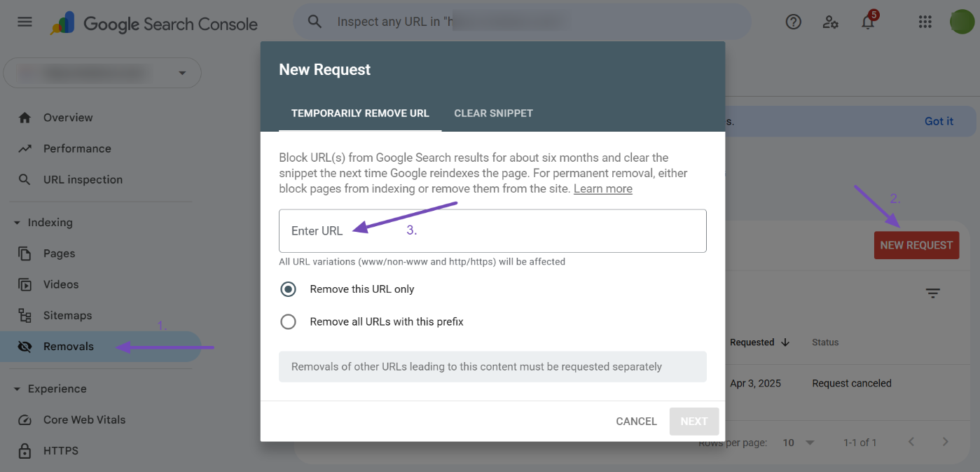Open the property selector dropdown
Image resolution: width=980 pixels, height=472 pixels.
102,73
